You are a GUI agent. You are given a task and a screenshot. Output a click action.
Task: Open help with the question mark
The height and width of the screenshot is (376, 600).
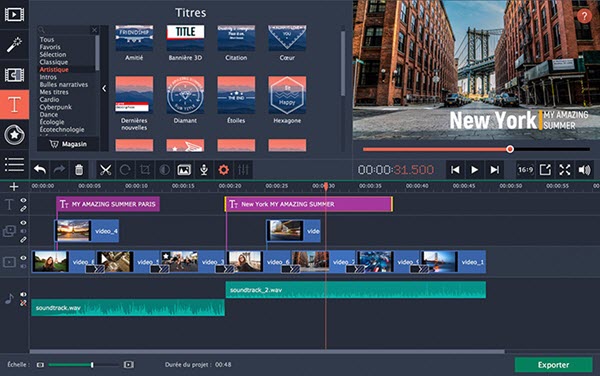tap(584, 16)
